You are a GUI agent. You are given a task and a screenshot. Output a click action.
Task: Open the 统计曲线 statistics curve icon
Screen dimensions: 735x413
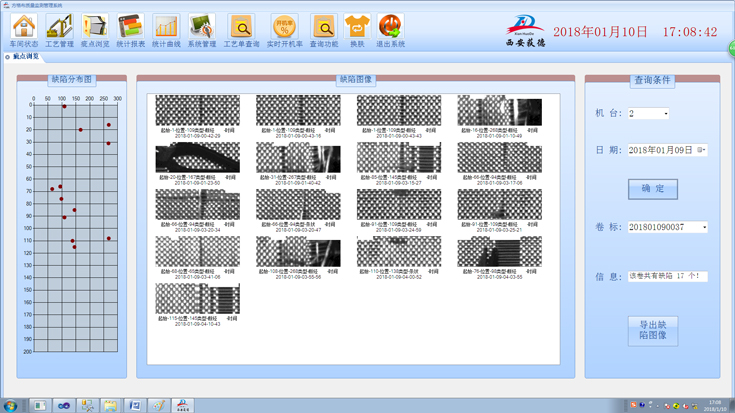point(165,27)
